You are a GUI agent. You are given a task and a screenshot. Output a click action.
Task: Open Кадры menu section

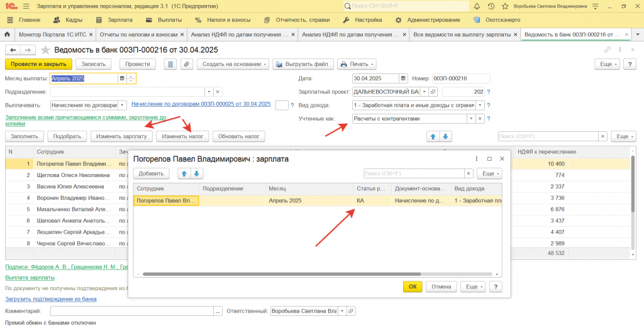68,19
